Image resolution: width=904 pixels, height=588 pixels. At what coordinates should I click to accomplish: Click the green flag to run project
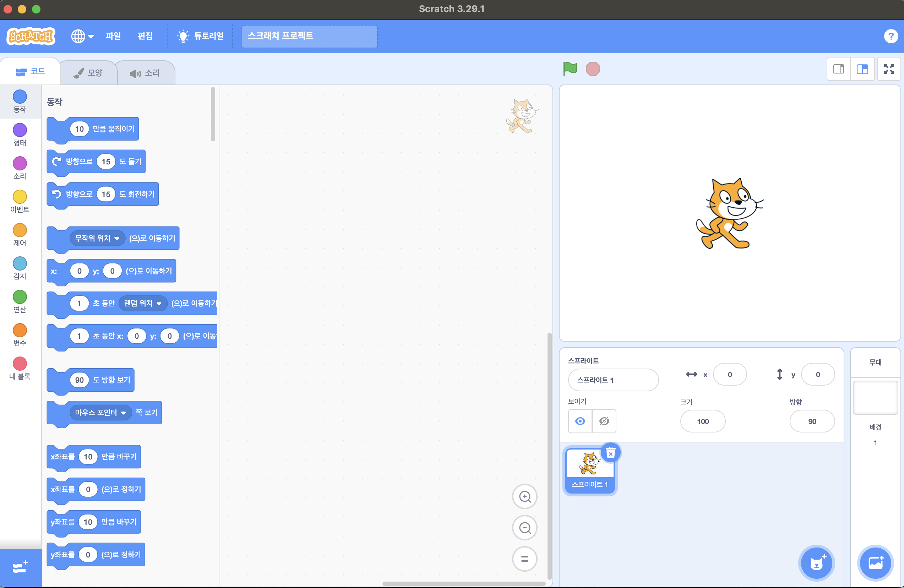pyautogui.click(x=570, y=69)
